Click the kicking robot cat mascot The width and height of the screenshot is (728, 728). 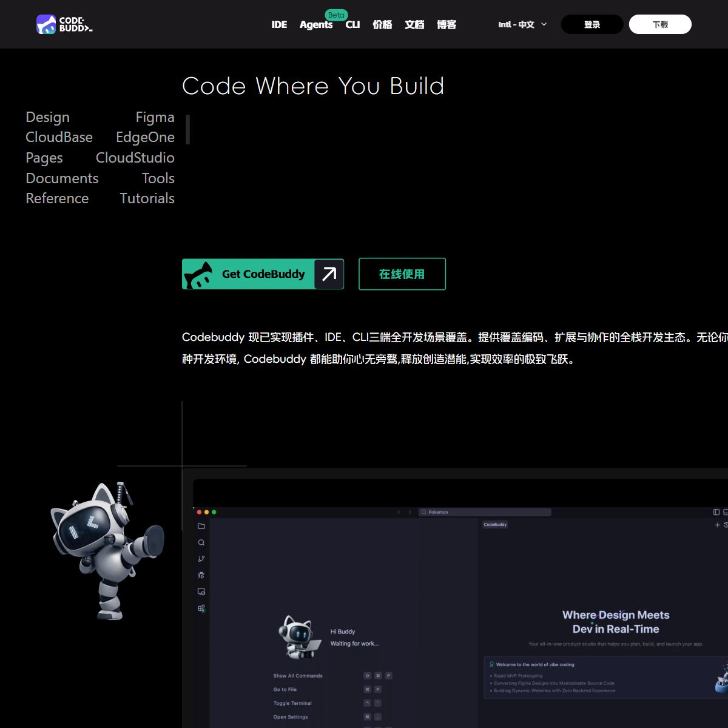[107, 551]
